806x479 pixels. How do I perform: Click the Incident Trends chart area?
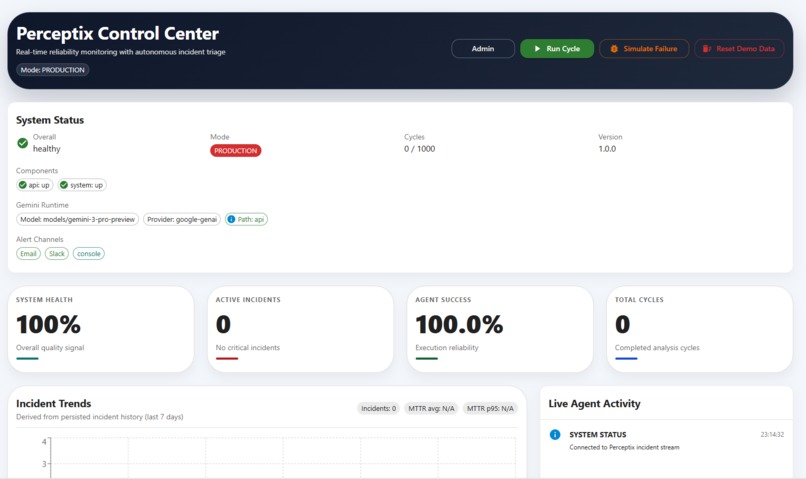point(283,457)
